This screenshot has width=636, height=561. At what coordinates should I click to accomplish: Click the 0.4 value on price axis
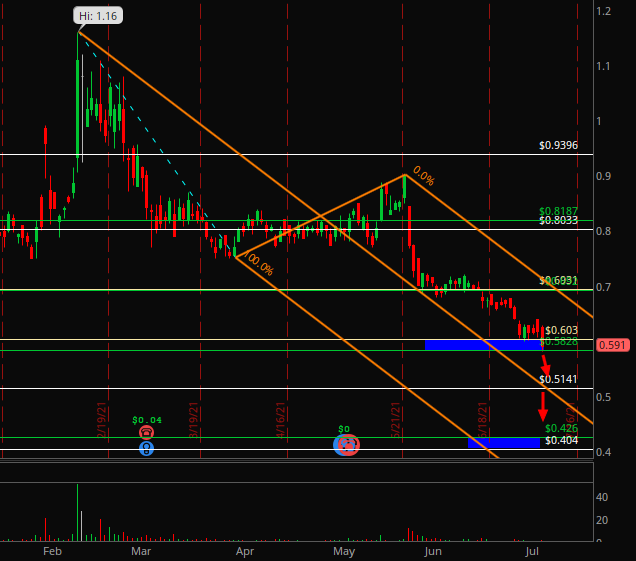pyautogui.click(x=603, y=452)
